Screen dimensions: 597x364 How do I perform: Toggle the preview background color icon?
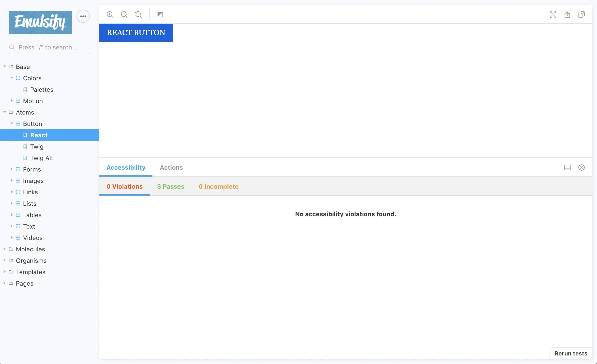[160, 14]
